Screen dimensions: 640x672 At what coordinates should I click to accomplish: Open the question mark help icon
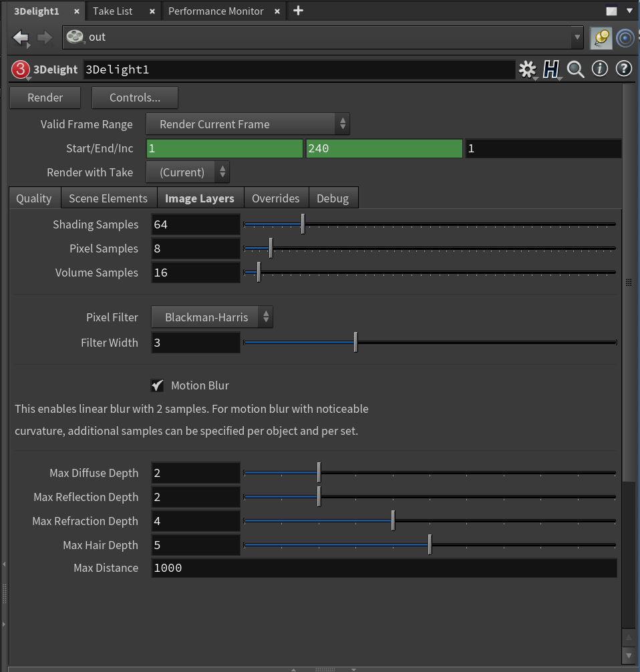click(x=623, y=69)
